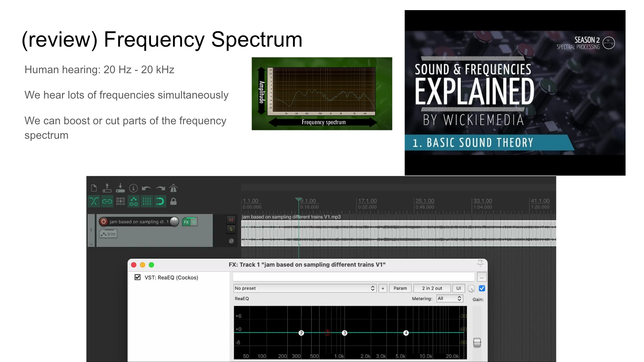Toggle the metronome icon
Image resolution: width=644 pixels, height=362 pixels.
173,188
